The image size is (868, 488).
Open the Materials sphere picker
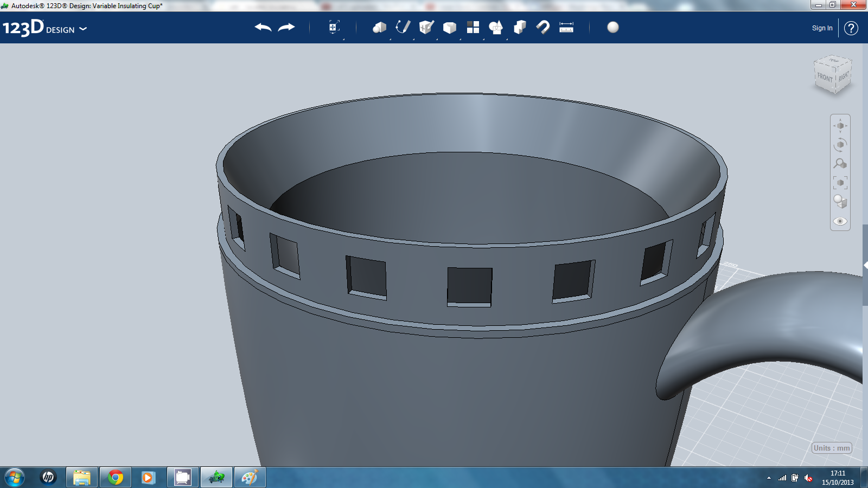click(612, 28)
